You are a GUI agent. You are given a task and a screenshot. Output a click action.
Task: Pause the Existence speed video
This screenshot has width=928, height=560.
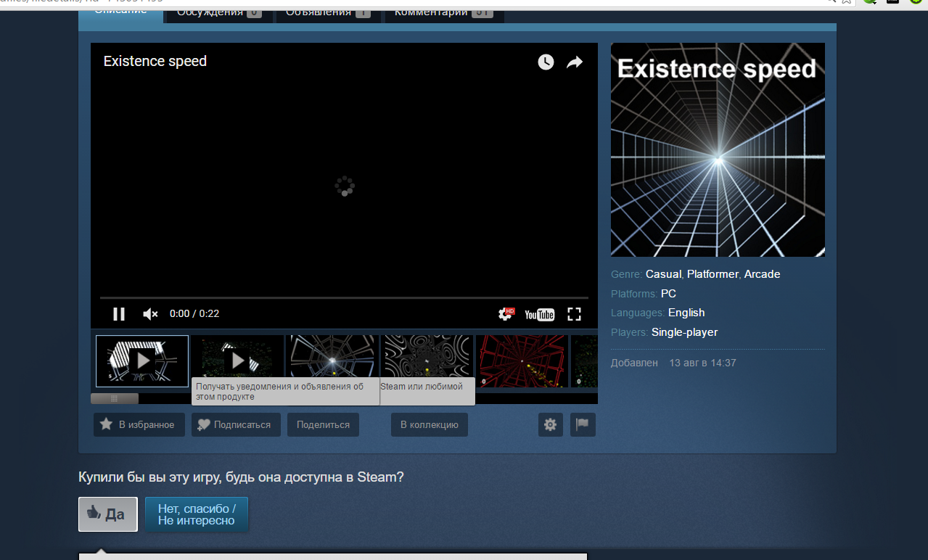(119, 314)
